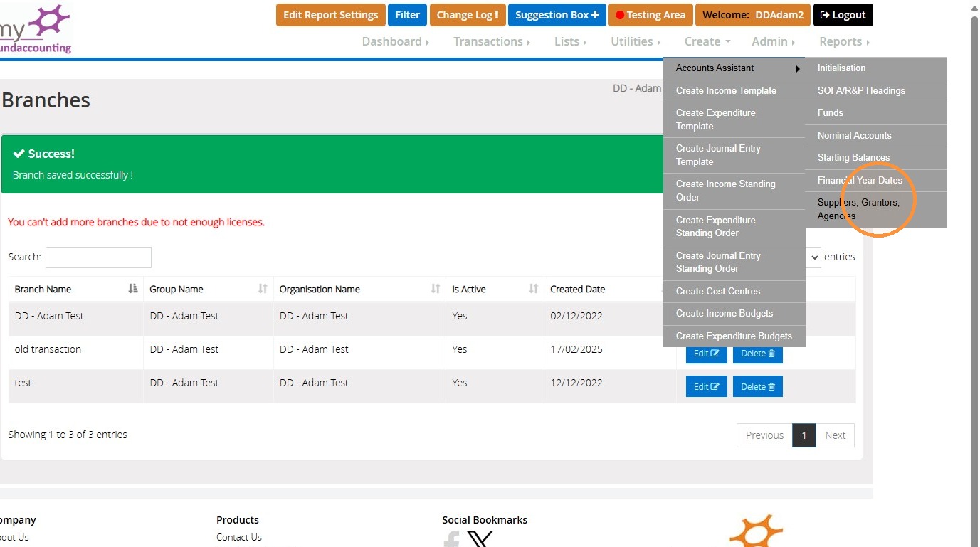Click the Branches page heading
Image resolution: width=980 pixels, height=547 pixels.
(46, 100)
